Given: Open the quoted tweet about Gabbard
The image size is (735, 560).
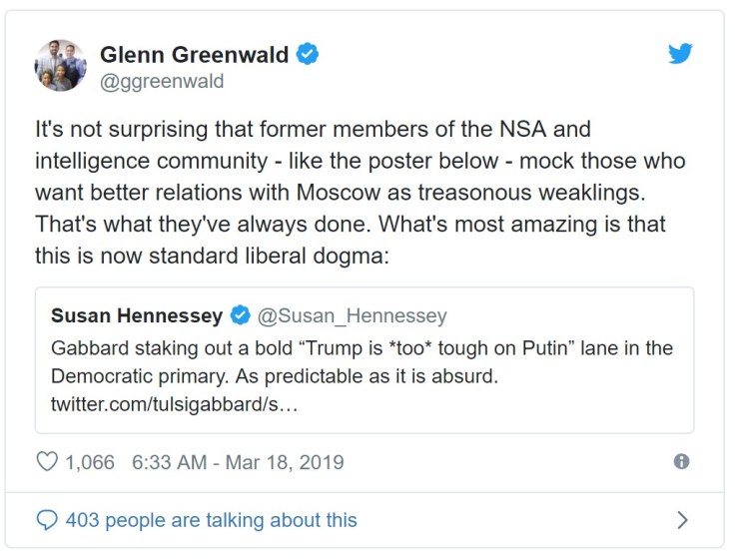Looking at the screenshot, I should click(x=365, y=360).
